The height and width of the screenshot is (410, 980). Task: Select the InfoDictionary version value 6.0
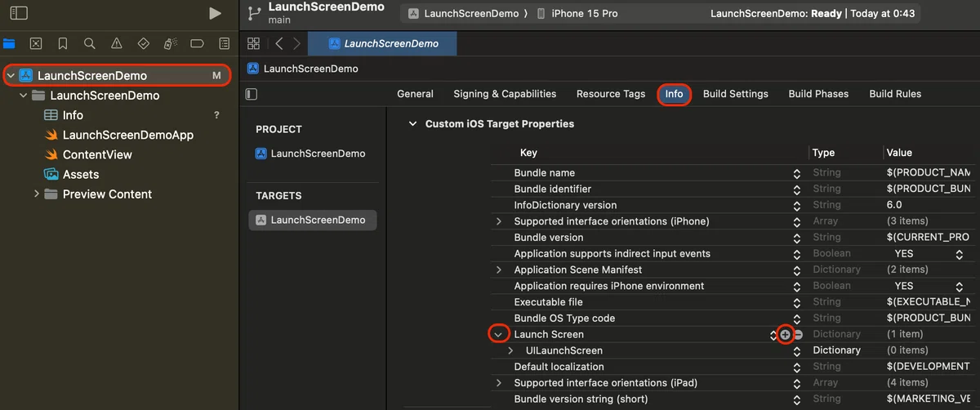pos(894,205)
